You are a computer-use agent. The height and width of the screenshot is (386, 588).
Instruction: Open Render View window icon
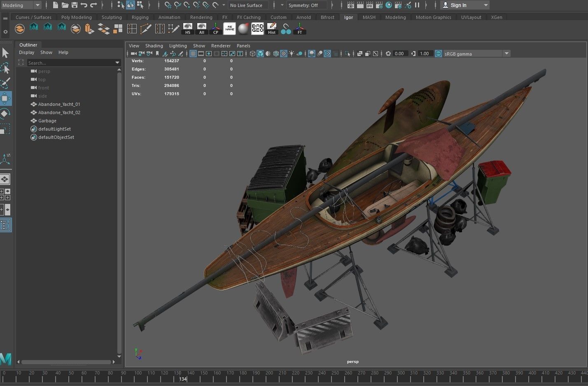coord(351,5)
